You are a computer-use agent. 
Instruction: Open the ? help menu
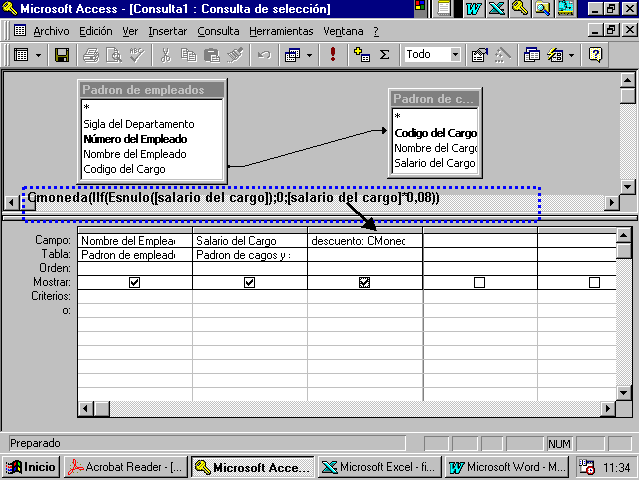[x=376, y=31]
